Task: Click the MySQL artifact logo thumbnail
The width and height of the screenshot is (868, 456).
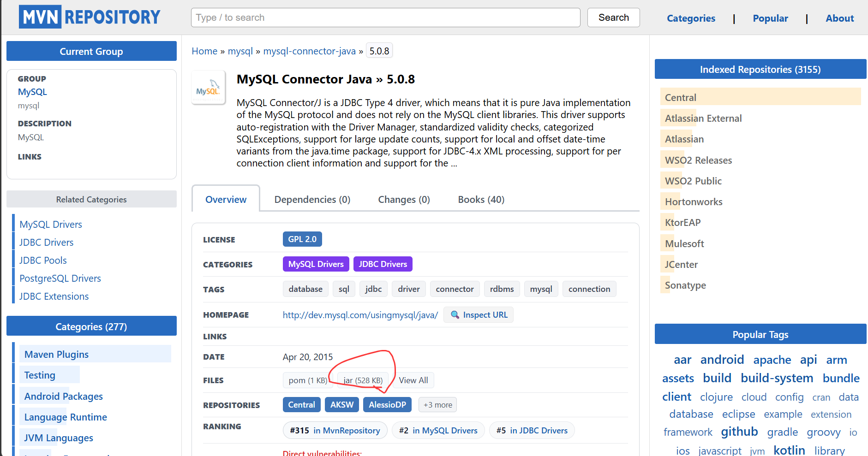Action: [209, 87]
